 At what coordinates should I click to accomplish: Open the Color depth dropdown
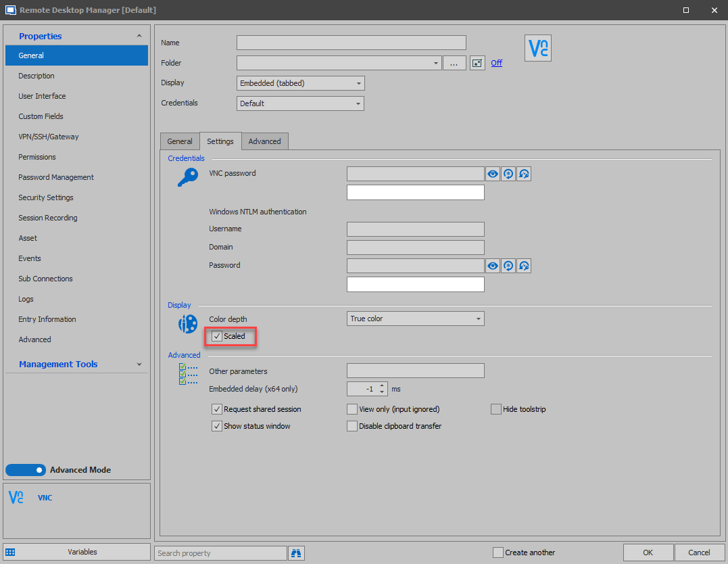coord(478,318)
